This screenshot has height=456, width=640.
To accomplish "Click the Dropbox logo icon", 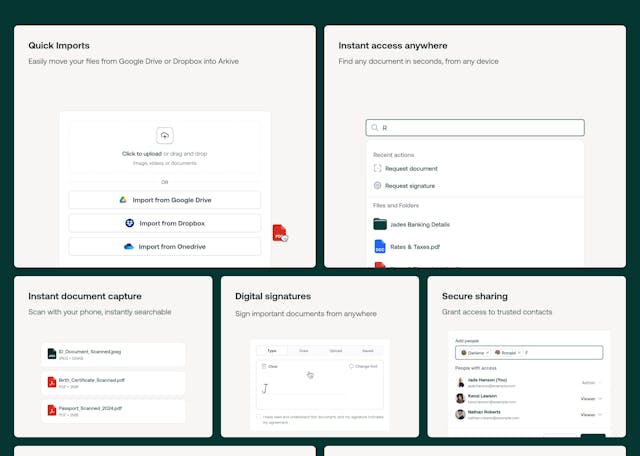I will click(129, 223).
